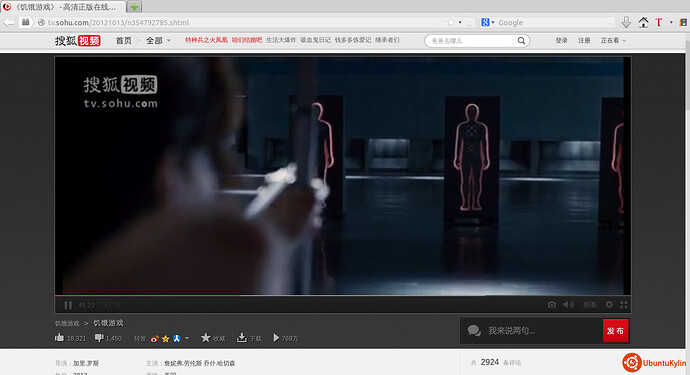Image resolution: width=690 pixels, height=375 pixels.
Task: Click the 2924 comments count
Action: [489, 362]
